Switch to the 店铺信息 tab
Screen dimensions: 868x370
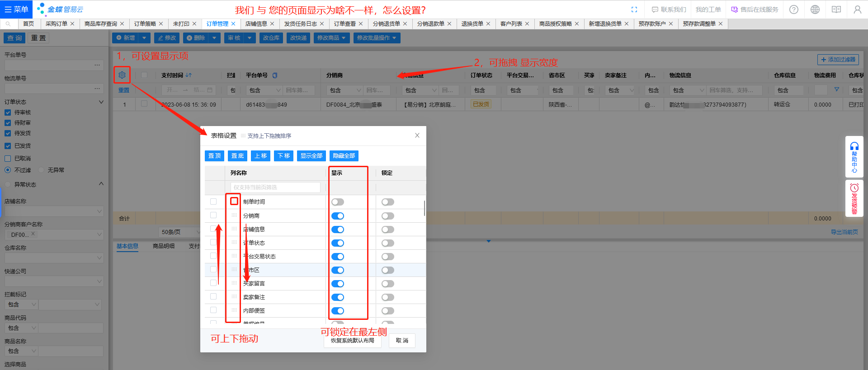(x=256, y=24)
